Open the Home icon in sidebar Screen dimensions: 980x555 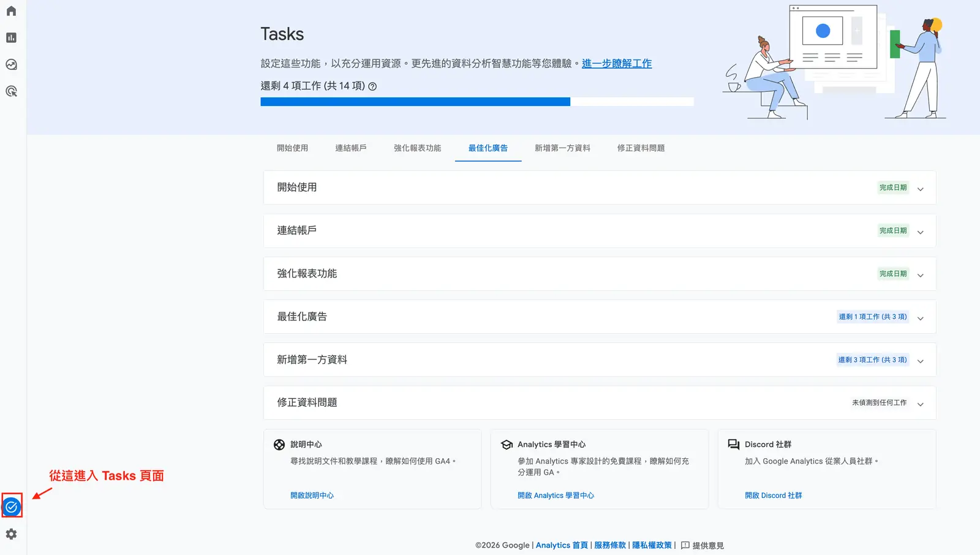(11, 11)
